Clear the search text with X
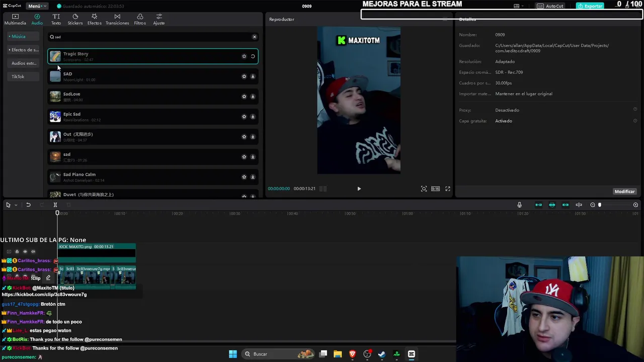 [255, 37]
